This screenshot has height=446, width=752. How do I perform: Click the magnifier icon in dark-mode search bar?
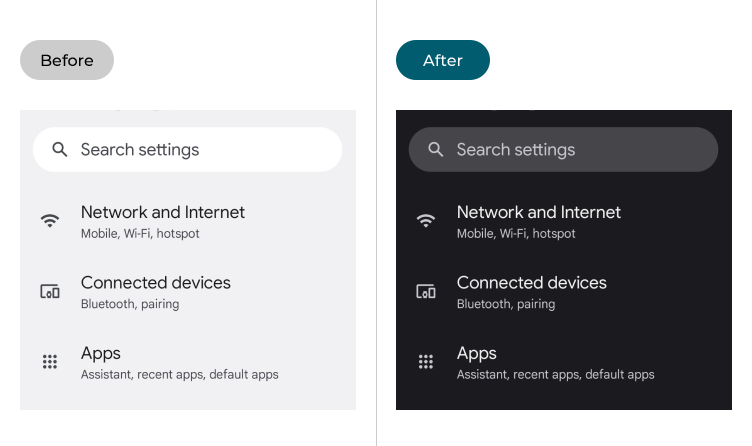(x=436, y=150)
